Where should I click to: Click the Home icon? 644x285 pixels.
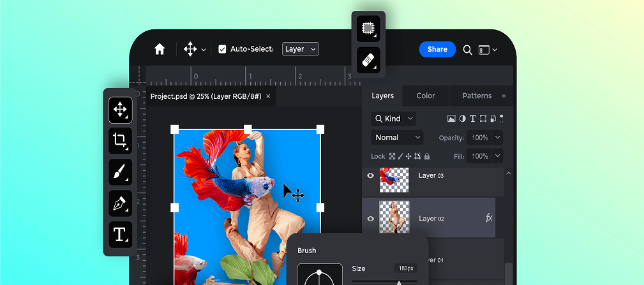pos(160,49)
